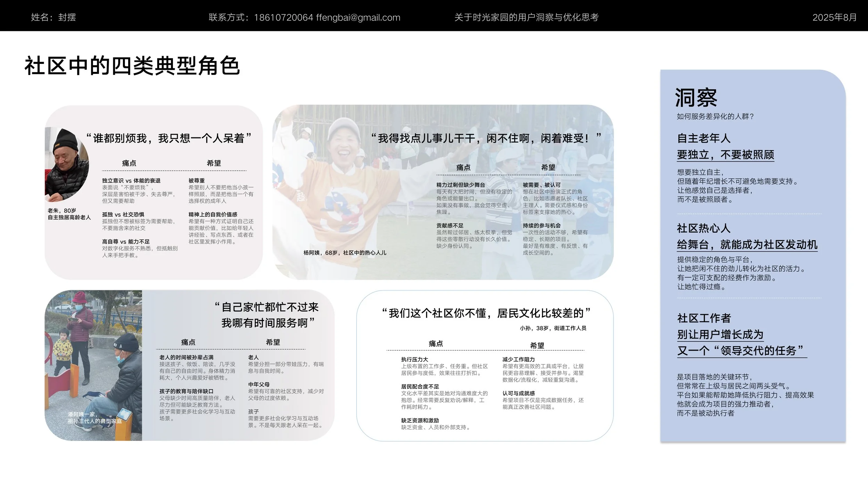The height and width of the screenshot is (488, 868).
Task: Click the underlined text 给舞台，就能成为社区发动机
Action: [747, 244]
